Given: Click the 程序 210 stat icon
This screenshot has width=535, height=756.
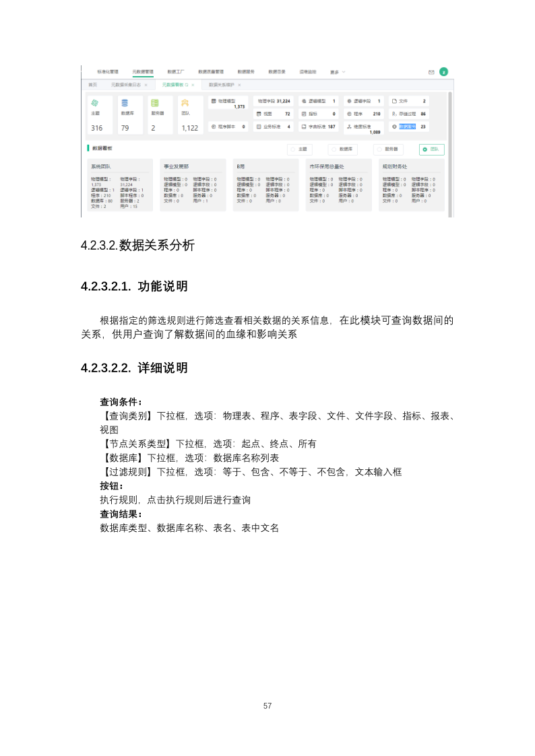Looking at the screenshot, I should coord(349,114).
